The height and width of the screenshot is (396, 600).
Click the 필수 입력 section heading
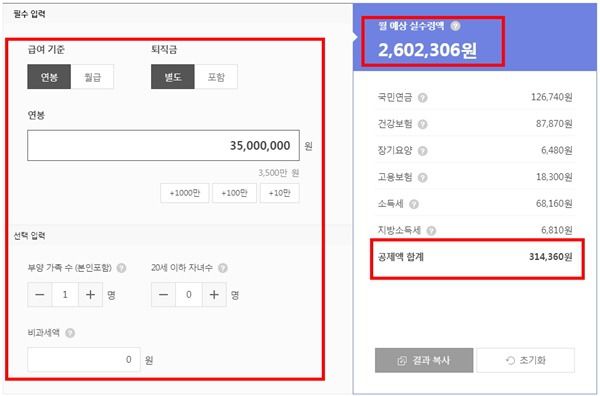coord(29,14)
